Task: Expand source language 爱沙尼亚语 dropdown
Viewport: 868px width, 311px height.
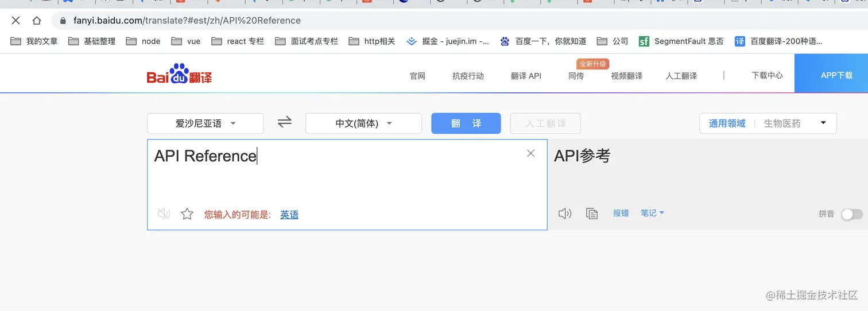Action: (206, 123)
